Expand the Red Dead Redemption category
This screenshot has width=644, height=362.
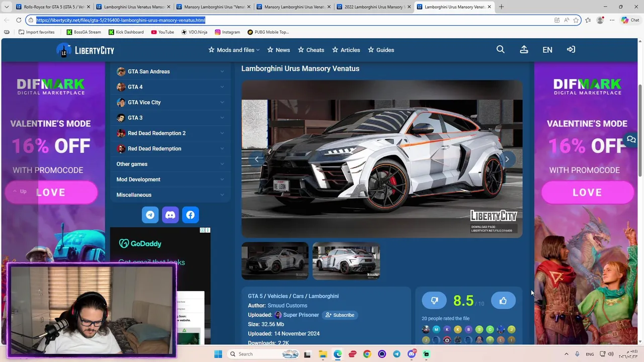coord(171,148)
